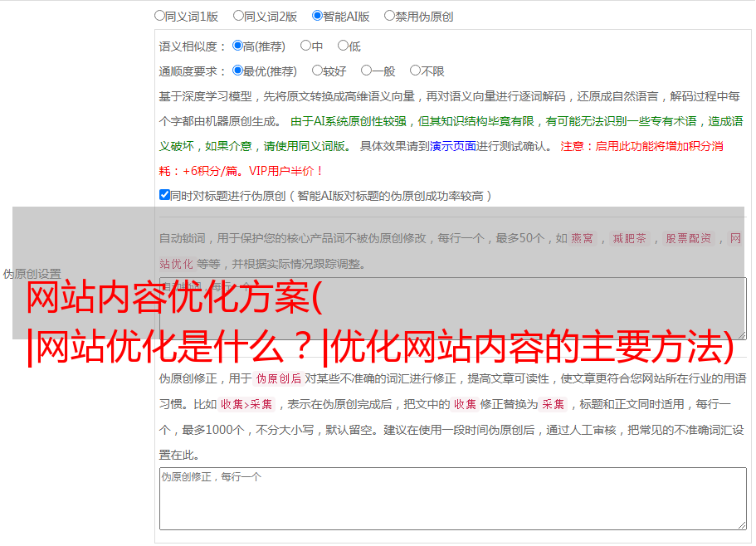
Task: Select the 同义词1版 radio option
Action: [x=159, y=16]
